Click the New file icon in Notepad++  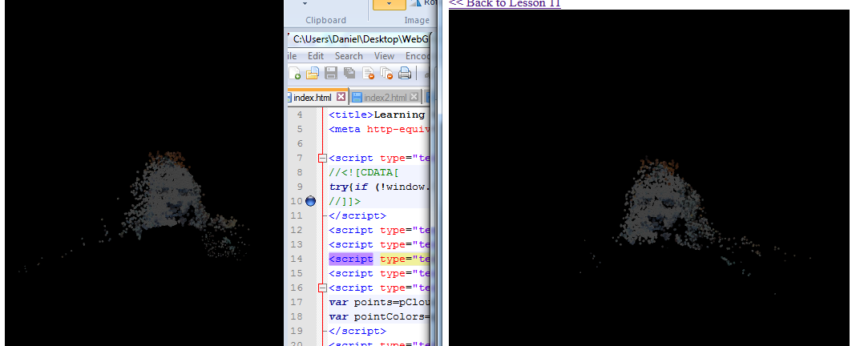pos(294,73)
